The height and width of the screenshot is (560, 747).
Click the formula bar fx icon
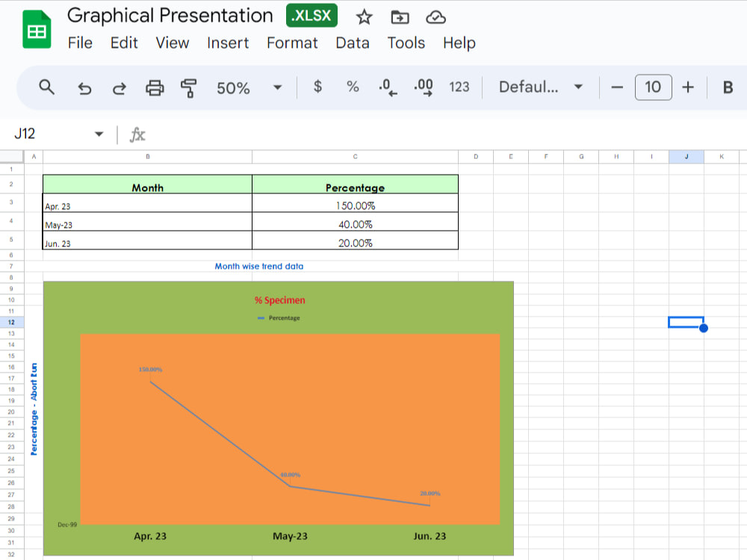pyautogui.click(x=137, y=134)
